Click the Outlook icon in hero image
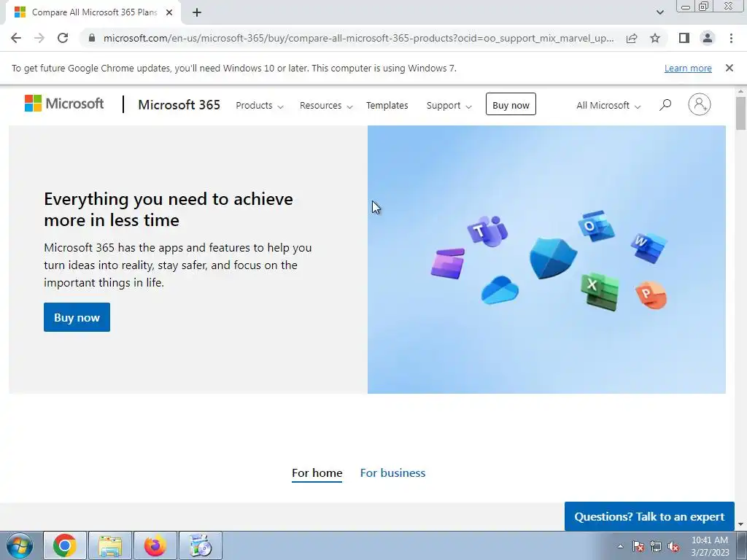Viewport: 747px width, 560px height. [596, 225]
